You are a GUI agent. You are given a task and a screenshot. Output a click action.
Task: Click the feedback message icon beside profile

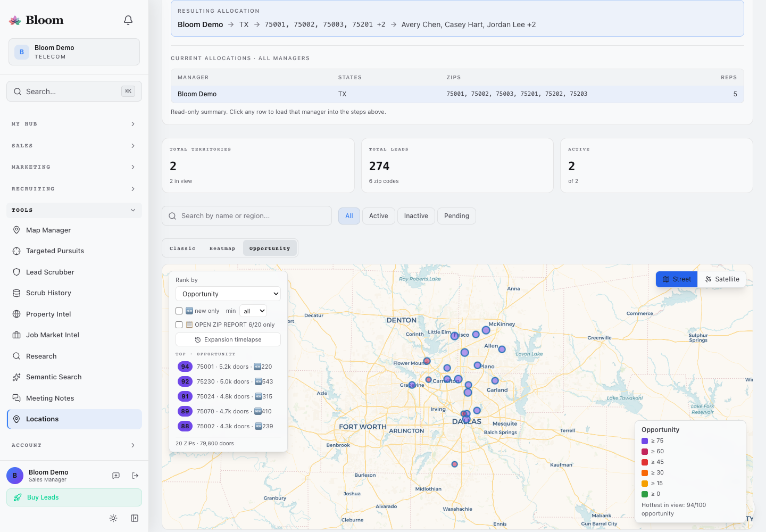click(x=116, y=476)
